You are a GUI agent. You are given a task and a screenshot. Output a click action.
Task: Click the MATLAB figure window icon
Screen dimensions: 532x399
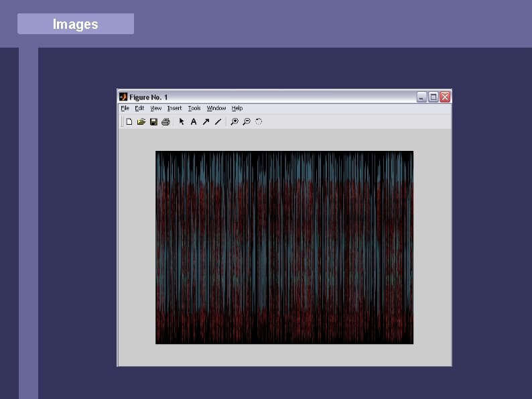click(123, 97)
